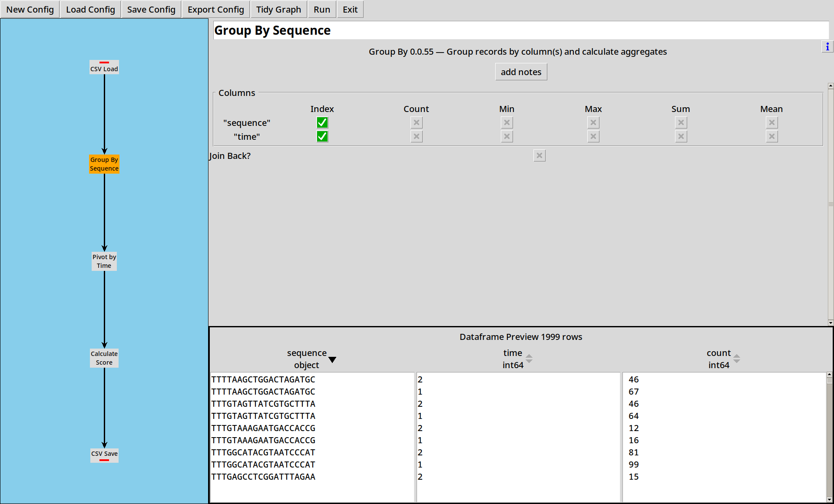Enable Sum for "time"
Screen dimensions: 834x504
pos(681,137)
